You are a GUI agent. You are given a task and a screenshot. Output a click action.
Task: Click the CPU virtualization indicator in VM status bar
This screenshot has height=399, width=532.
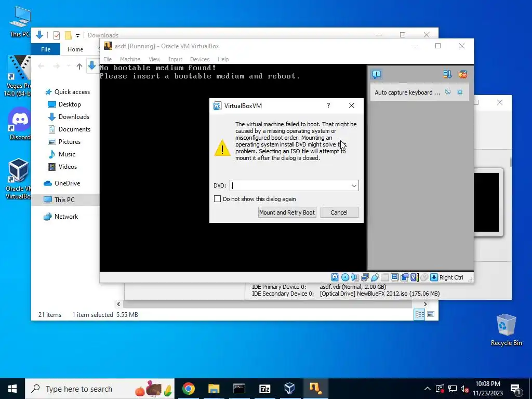(414, 277)
